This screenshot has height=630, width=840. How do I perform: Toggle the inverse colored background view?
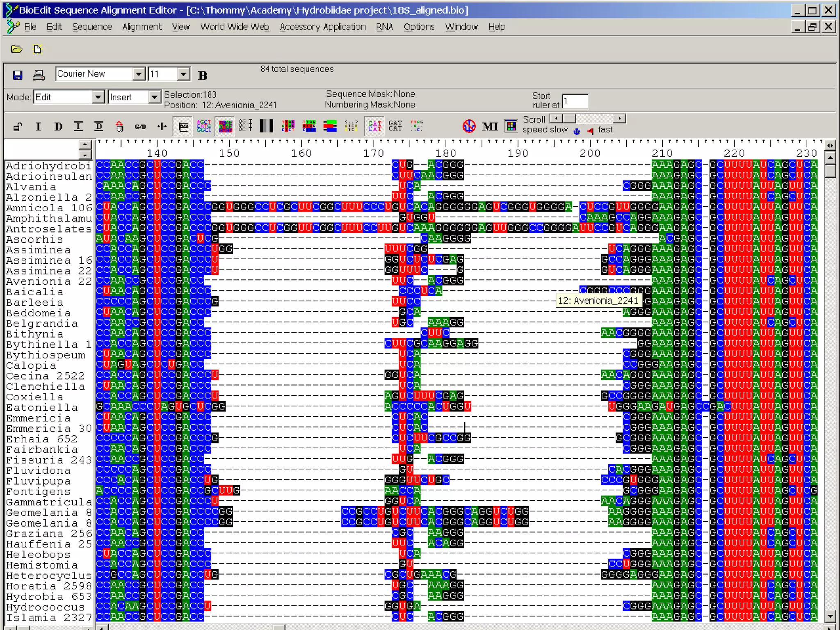(225, 126)
